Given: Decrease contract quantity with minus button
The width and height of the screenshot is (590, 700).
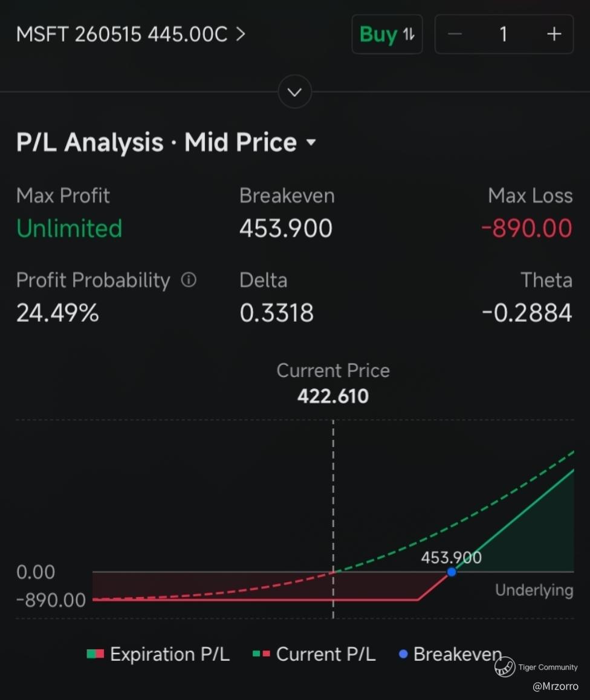Looking at the screenshot, I should 455,34.
